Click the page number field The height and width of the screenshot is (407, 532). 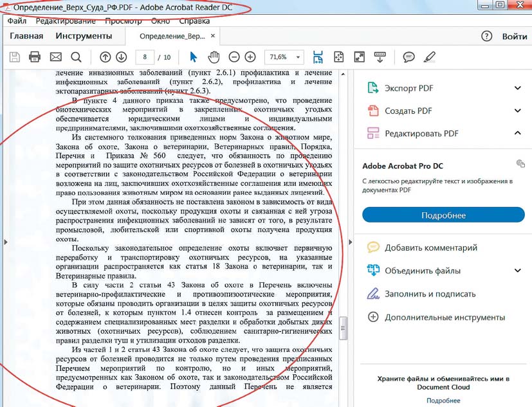click(145, 57)
